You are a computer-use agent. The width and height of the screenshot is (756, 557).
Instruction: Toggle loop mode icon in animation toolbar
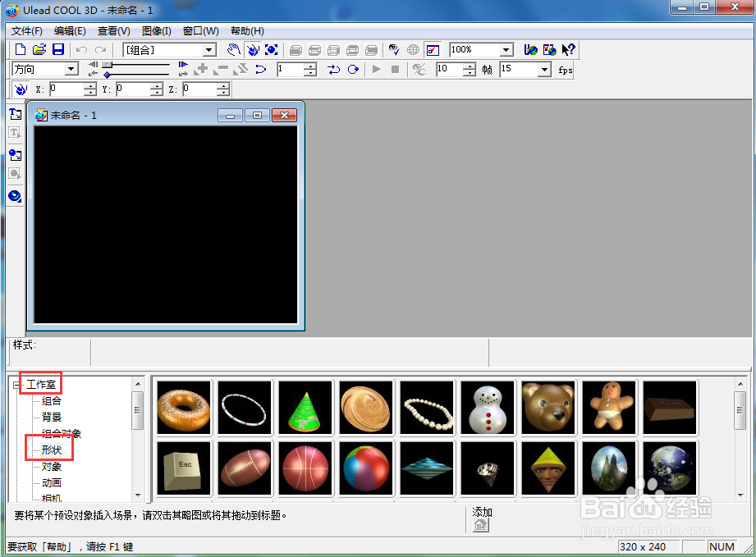click(x=354, y=70)
